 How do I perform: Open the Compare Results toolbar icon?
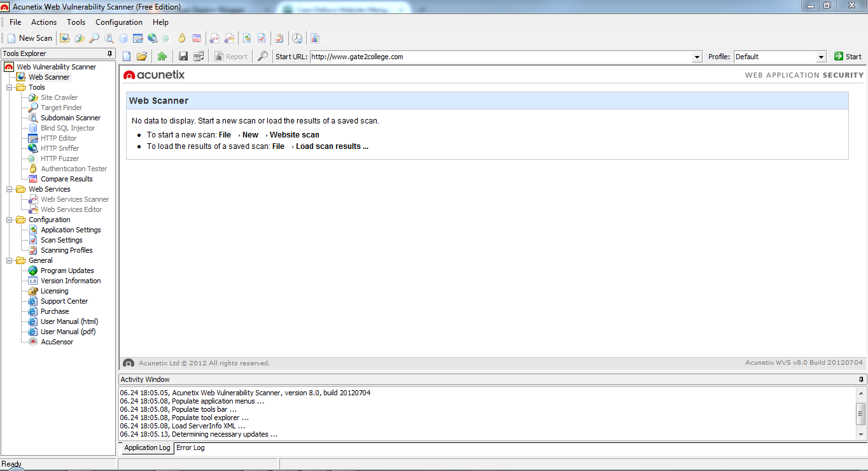pyautogui.click(x=197, y=38)
